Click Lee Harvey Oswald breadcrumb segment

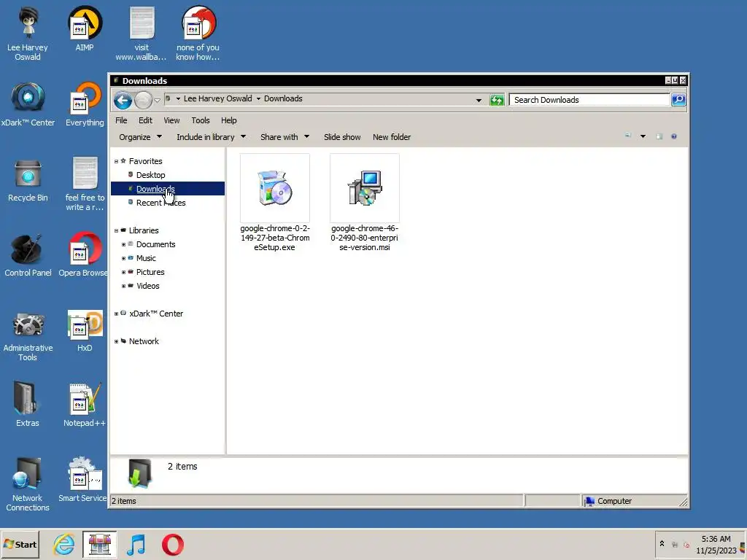tap(217, 98)
